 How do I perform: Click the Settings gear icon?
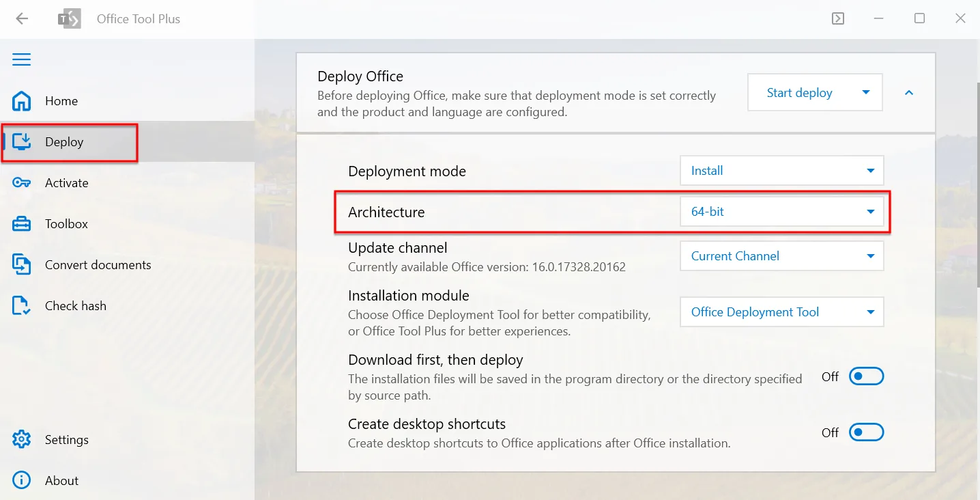pyautogui.click(x=22, y=440)
